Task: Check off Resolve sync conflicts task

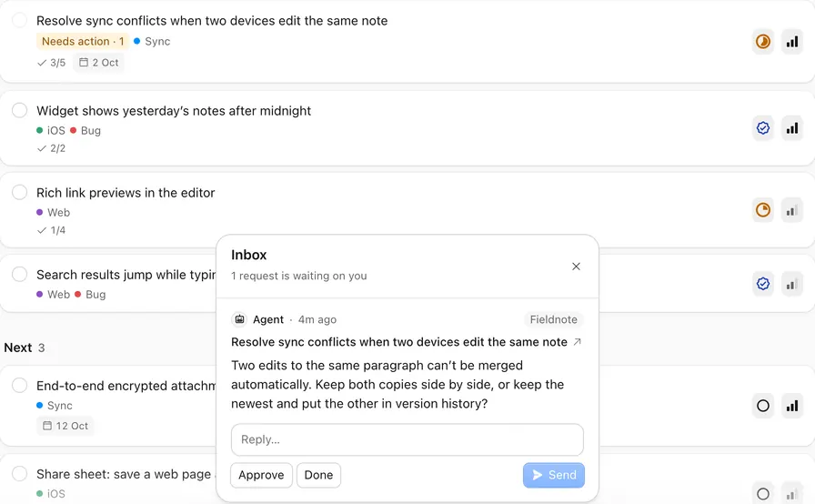Action: coord(20,20)
